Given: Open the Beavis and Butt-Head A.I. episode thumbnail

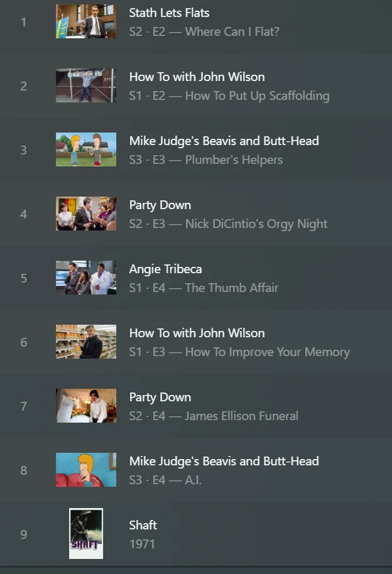Looking at the screenshot, I should (86, 470).
